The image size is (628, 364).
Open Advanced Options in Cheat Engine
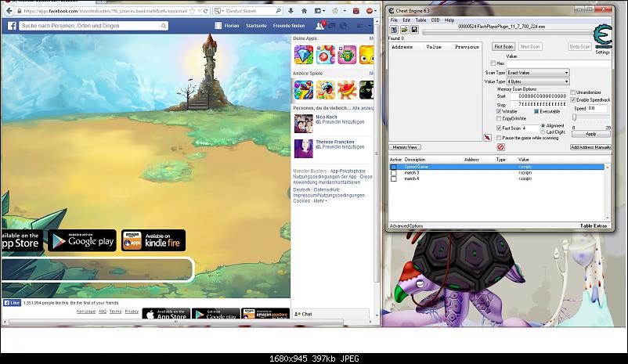coord(406,226)
